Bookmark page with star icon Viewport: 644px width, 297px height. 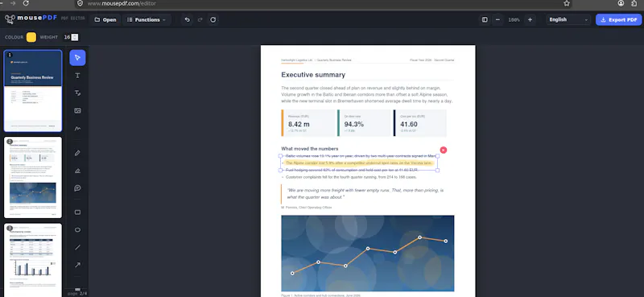[x=567, y=3]
